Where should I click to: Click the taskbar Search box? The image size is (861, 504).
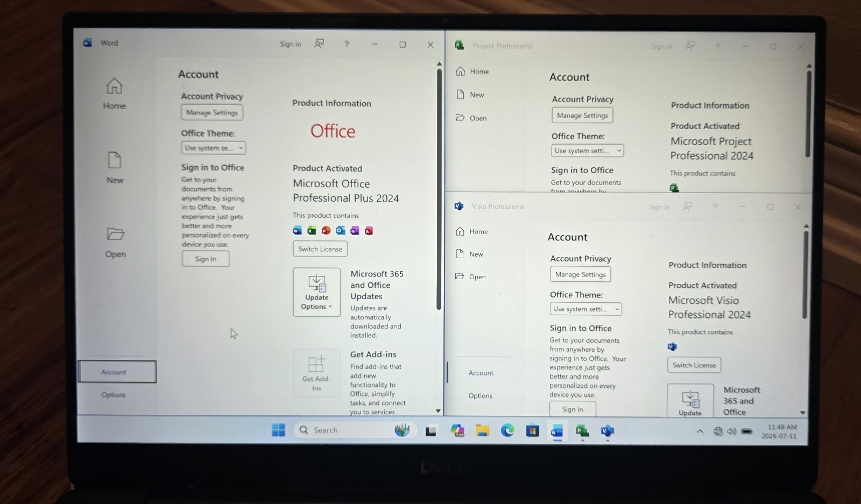(355, 430)
